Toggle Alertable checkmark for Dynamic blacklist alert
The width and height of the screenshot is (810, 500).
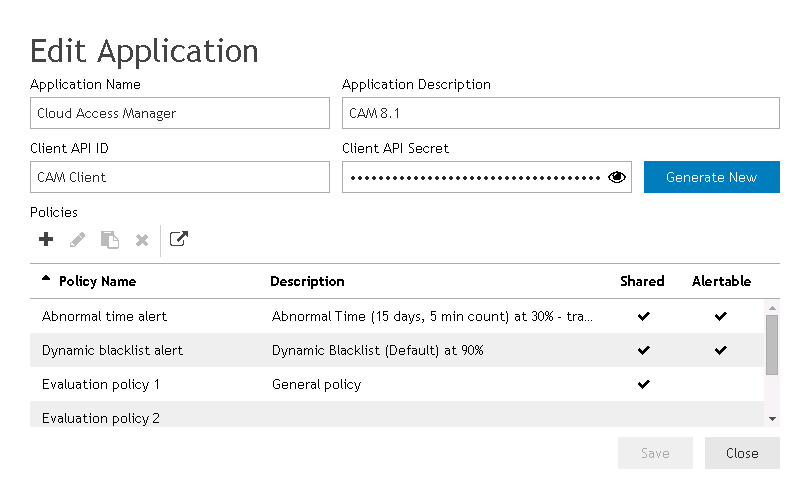click(x=721, y=350)
